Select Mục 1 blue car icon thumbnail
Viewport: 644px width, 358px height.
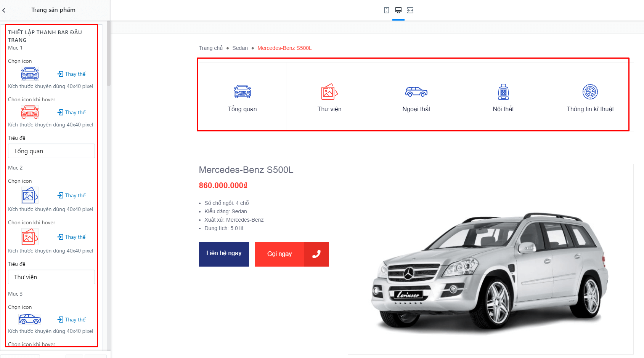(x=30, y=74)
